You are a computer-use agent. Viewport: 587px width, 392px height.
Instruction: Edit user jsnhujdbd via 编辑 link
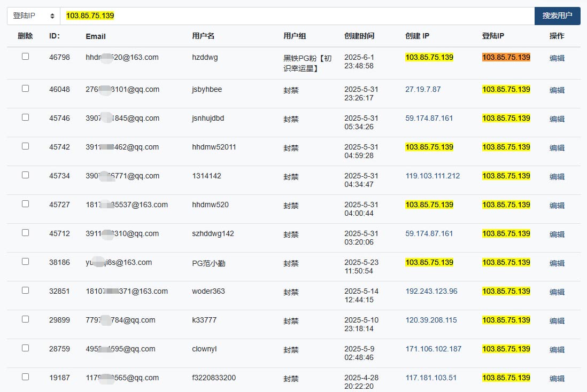(557, 119)
